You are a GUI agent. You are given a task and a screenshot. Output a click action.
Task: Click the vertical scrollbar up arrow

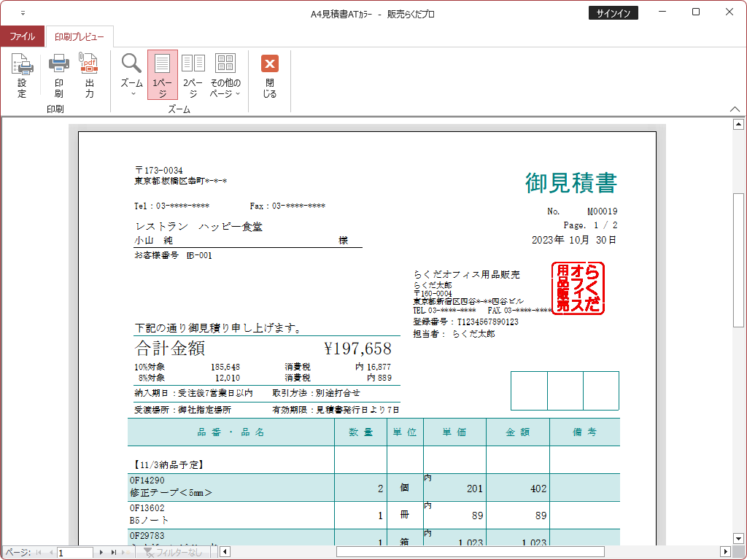[x=738, y=124]
